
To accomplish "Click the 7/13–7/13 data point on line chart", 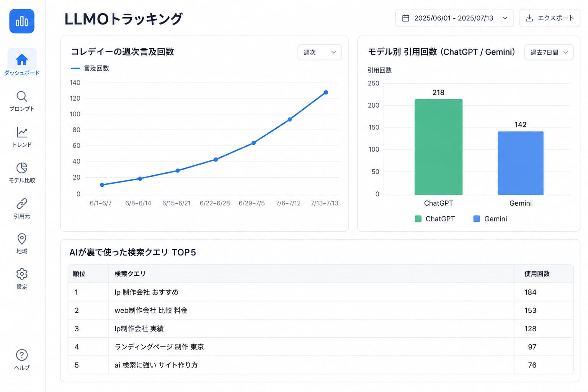I will coord(326,92).
